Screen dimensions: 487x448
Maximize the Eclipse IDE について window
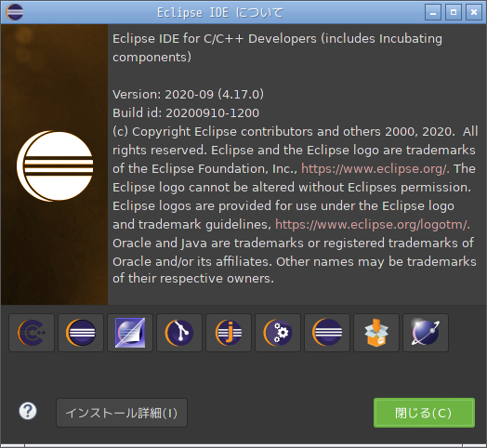[x=454, y=12]
